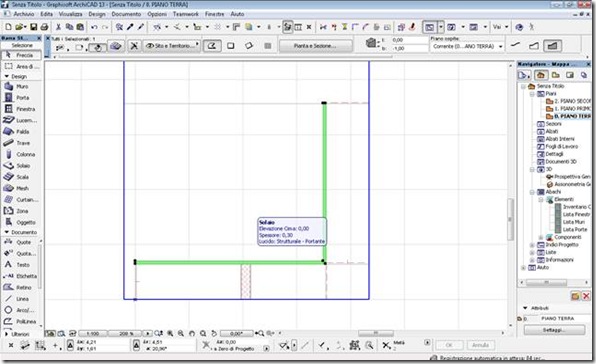Screen dimensions: 596x364
Task: Collapse the Piani node in Navigator tree
Action: pyautogui.click(x=532, y=94)
